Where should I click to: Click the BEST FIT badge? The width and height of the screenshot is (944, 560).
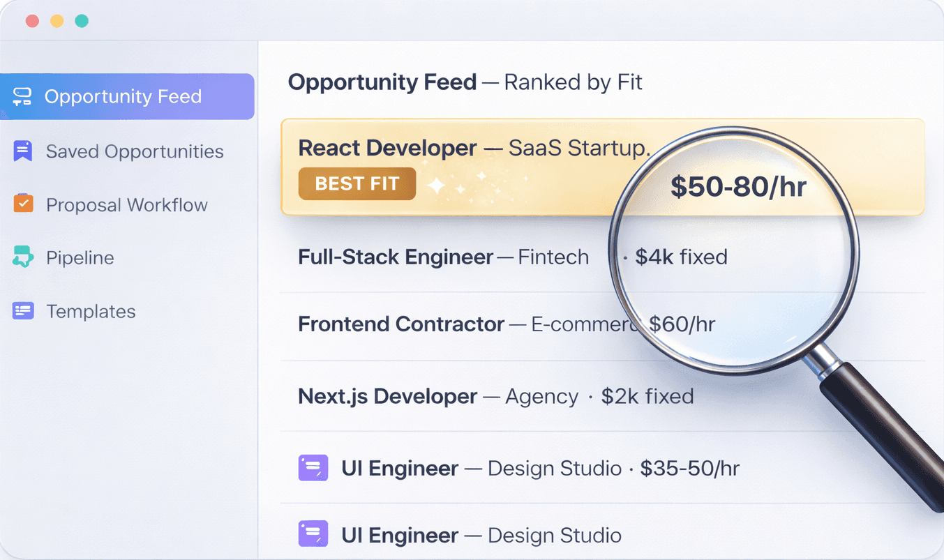pos(357,183)
